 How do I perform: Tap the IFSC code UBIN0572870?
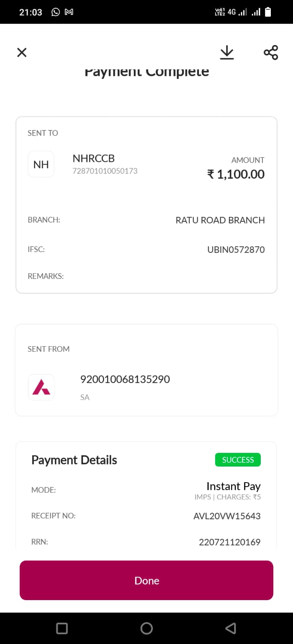point(236,250)
